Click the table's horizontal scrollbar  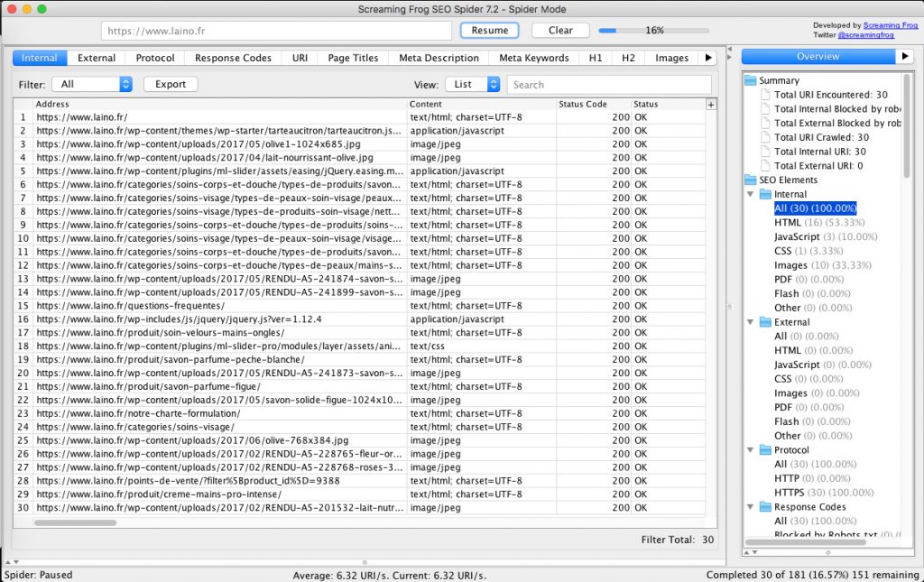point(75,522)
